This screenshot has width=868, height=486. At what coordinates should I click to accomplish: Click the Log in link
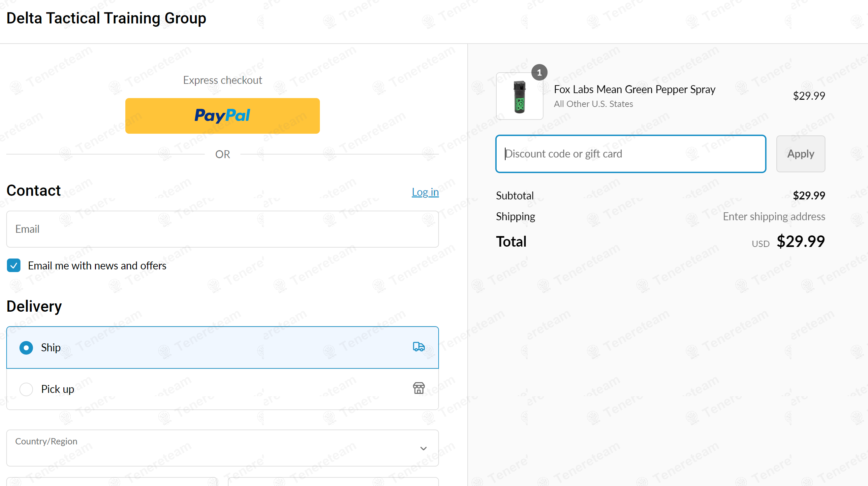[x=425, y=192]
